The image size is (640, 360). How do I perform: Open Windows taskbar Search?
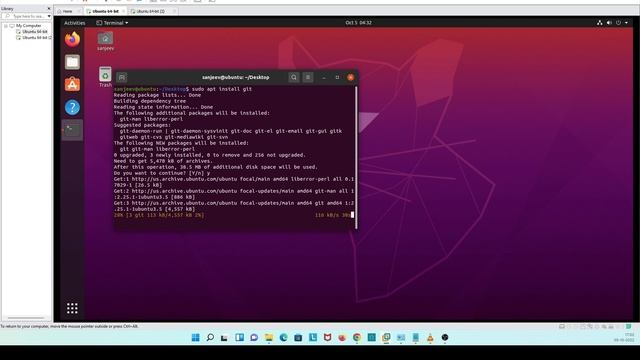(x=210, y=337)
